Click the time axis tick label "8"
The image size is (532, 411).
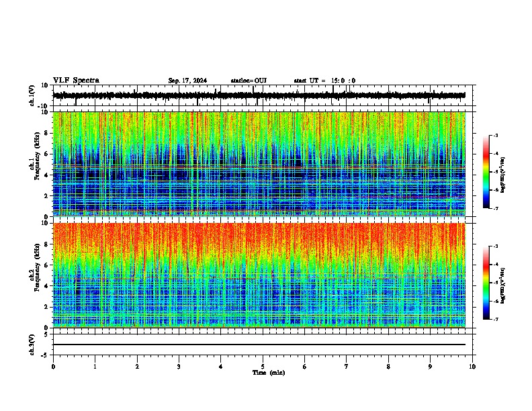pyautogui.click(x=388, y=367)
